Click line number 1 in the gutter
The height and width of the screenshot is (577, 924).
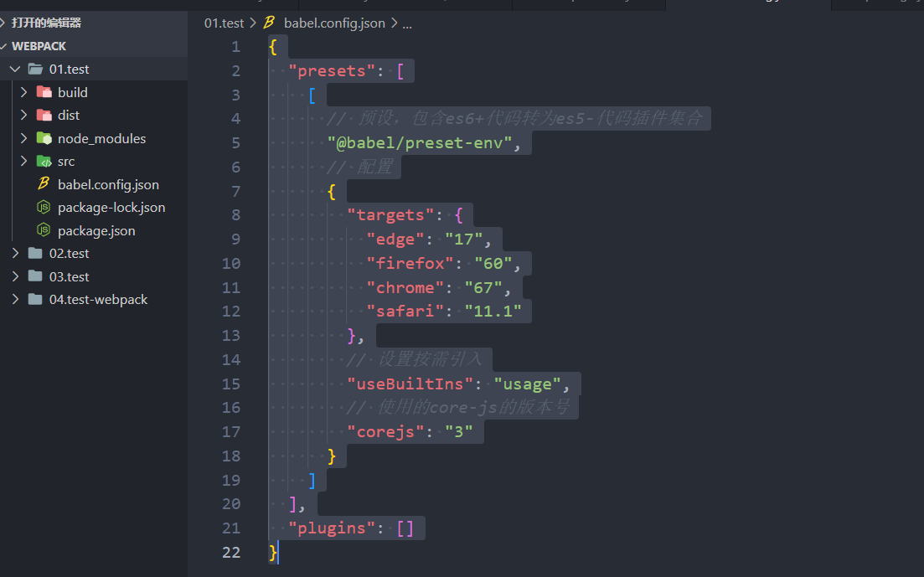coord(235,47)
